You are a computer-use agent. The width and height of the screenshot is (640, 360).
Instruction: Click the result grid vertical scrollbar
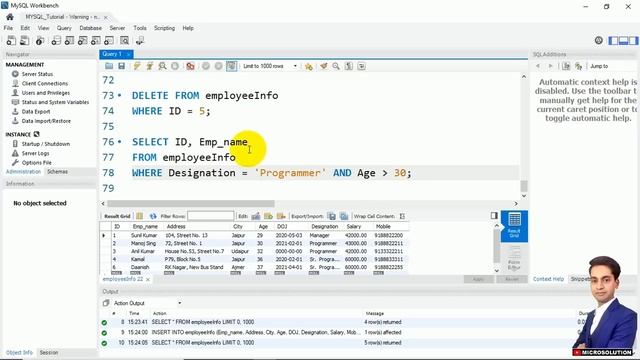[496, 247]
